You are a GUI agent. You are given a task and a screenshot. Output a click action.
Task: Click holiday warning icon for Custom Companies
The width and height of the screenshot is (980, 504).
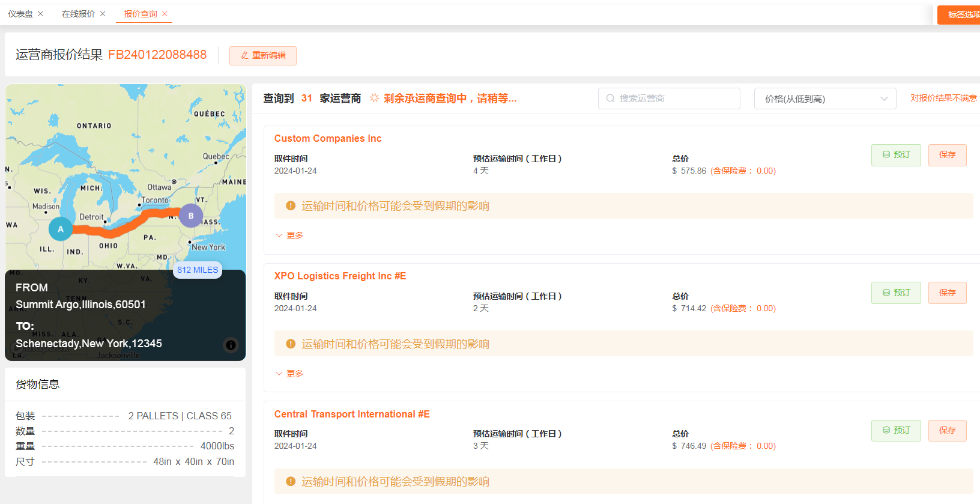point(291,206)
